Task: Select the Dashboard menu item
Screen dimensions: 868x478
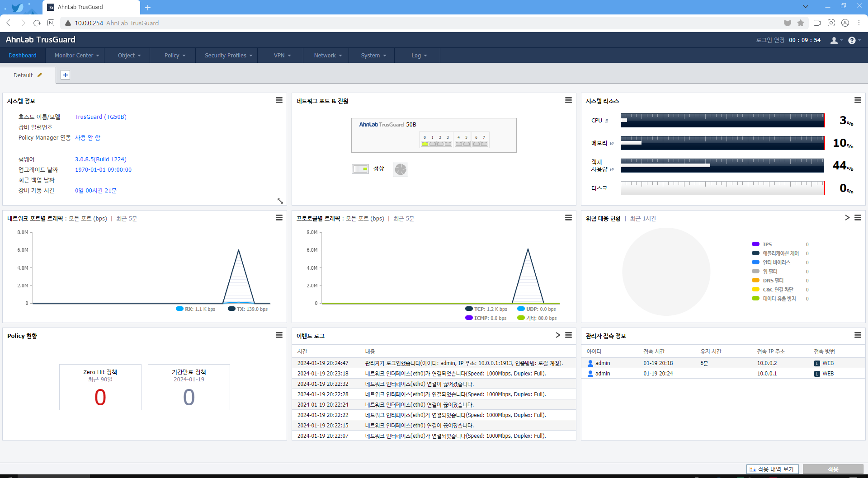Action: pos(23,55)
